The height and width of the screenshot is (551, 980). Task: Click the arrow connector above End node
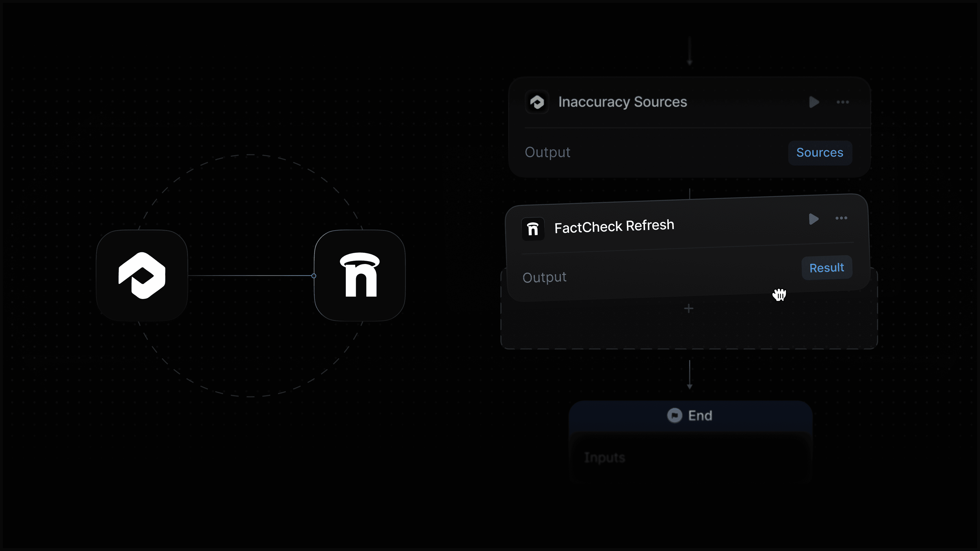point(689,374)
